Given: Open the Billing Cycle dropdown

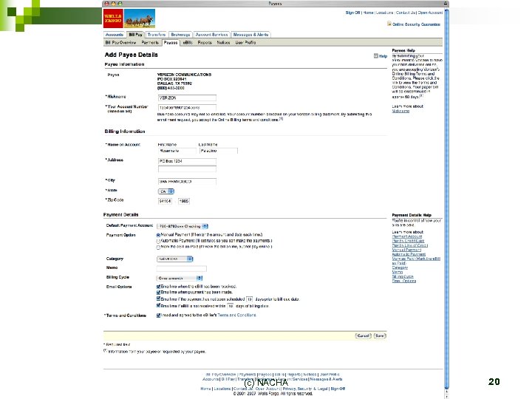Looking at the screenshot, I should click(180, 279).
